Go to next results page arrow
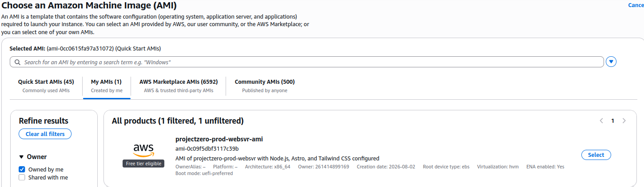Image resolution: width=644 pixels, height=187 pixels. (x=624, y=121)
